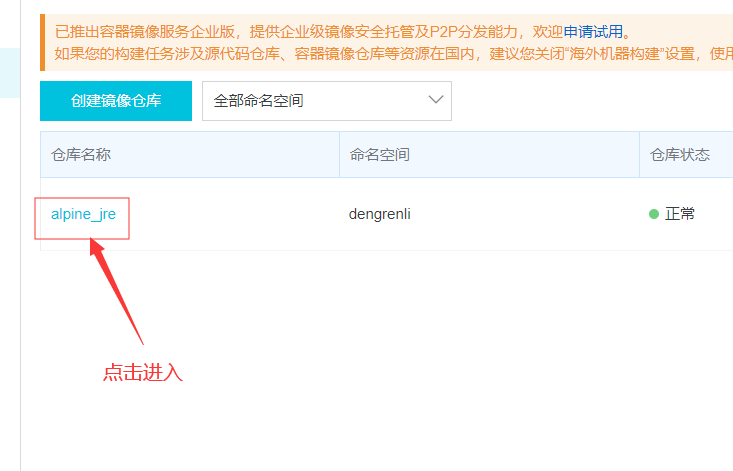
Task: Click the 仓库状态 column header
Action: pyautogui.click(x=680, y=155)
